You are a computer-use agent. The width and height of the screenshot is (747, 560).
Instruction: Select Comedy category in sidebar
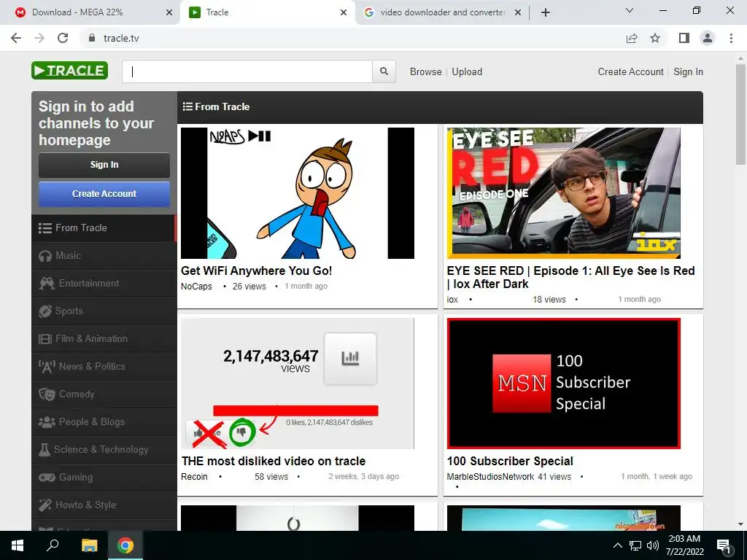pyautogui.click(x=104, y=394)
